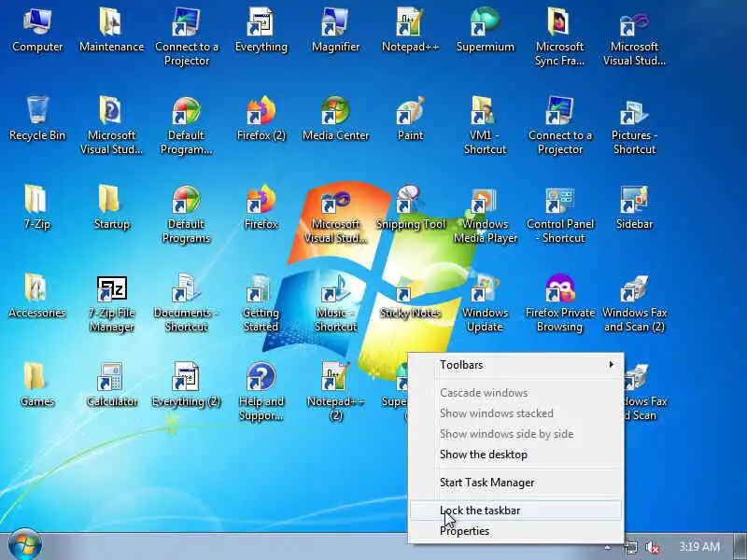Select the Help and Suppor... shortcut icon
Image resolution: width=747 pixels, height=560 pixels.
261,392
